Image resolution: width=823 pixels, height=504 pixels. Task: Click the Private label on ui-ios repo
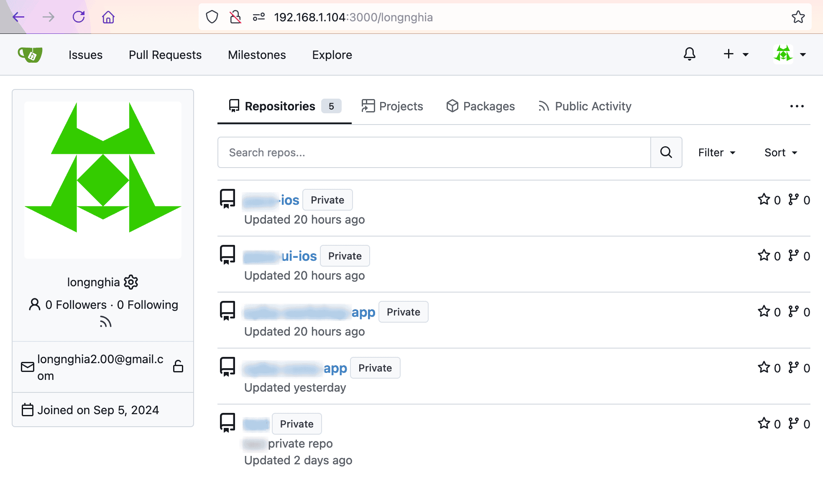[345, 256]
